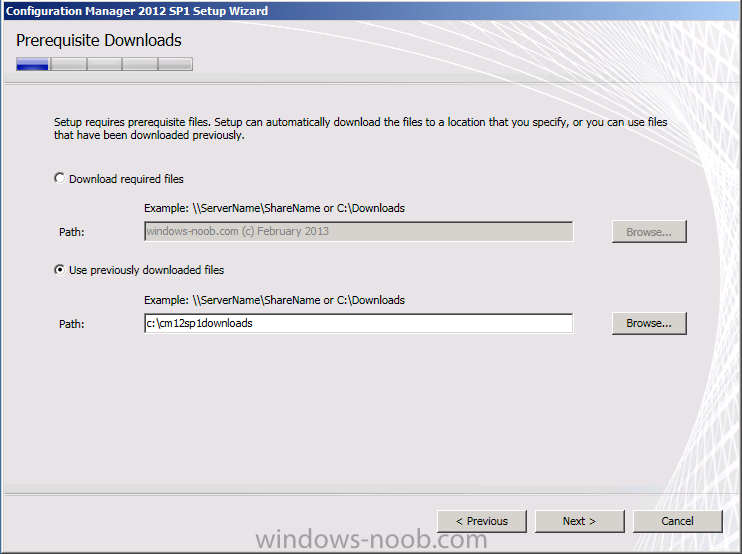
Task: Click the Configuration Manager 2012 SP1 Setup Wizard title
Action: [137, 10]
